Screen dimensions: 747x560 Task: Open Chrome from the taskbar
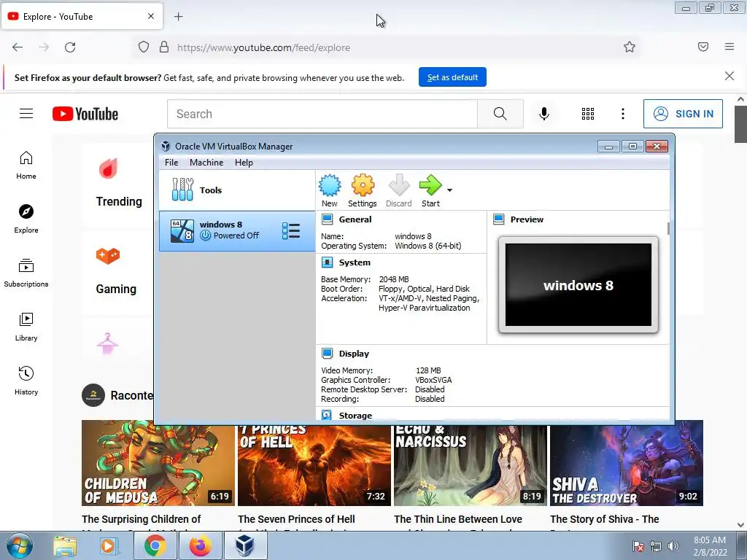(x=155, y=545)
